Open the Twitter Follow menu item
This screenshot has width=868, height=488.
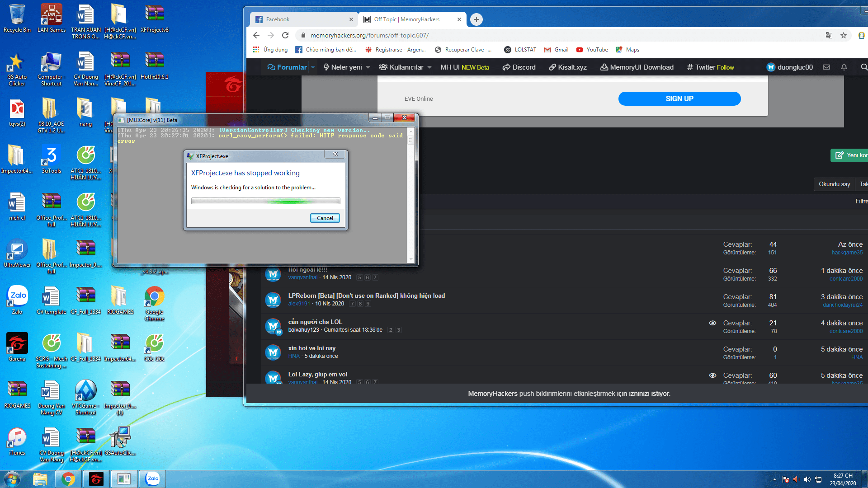click(x=710, y=67)
